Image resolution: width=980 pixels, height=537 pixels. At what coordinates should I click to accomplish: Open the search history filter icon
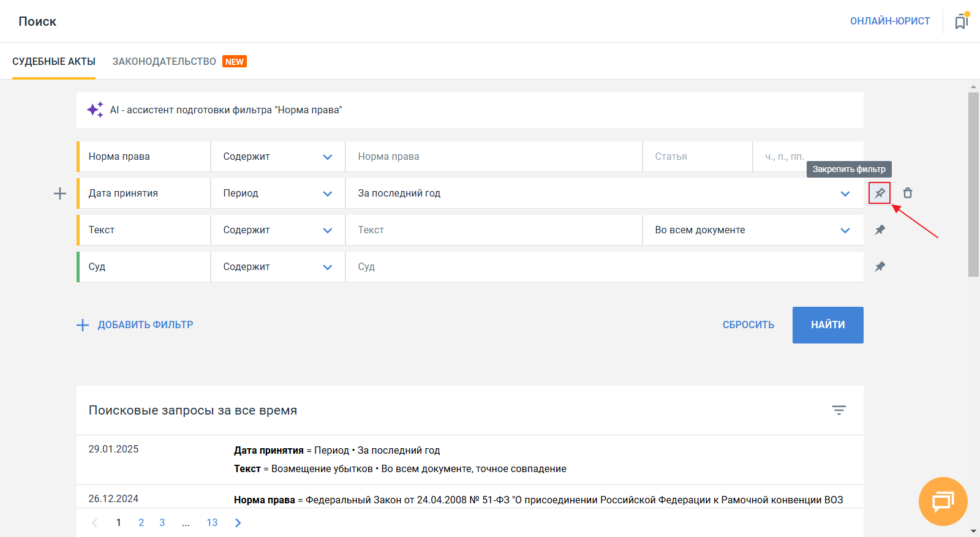coord(839,410)
